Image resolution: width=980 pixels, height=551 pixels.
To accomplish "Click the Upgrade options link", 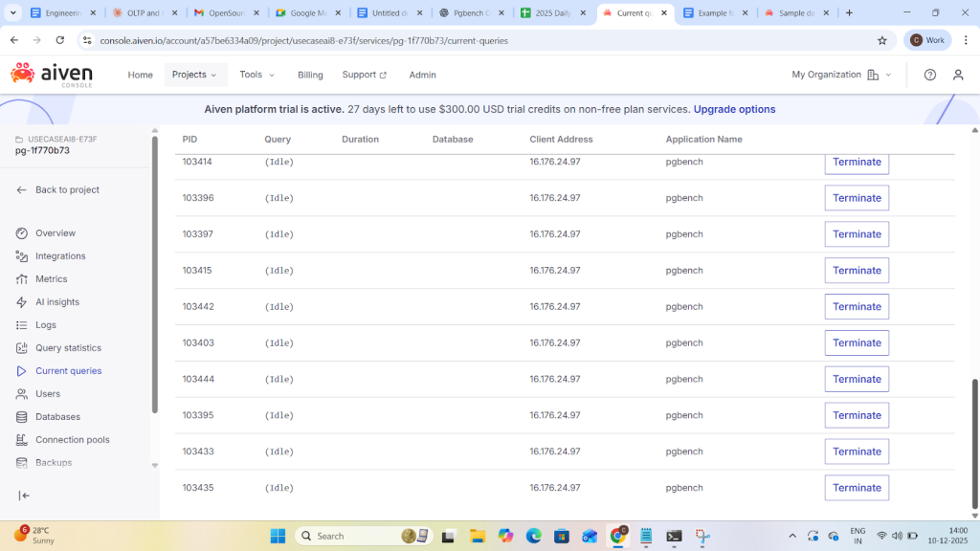I will coord(734,109).
